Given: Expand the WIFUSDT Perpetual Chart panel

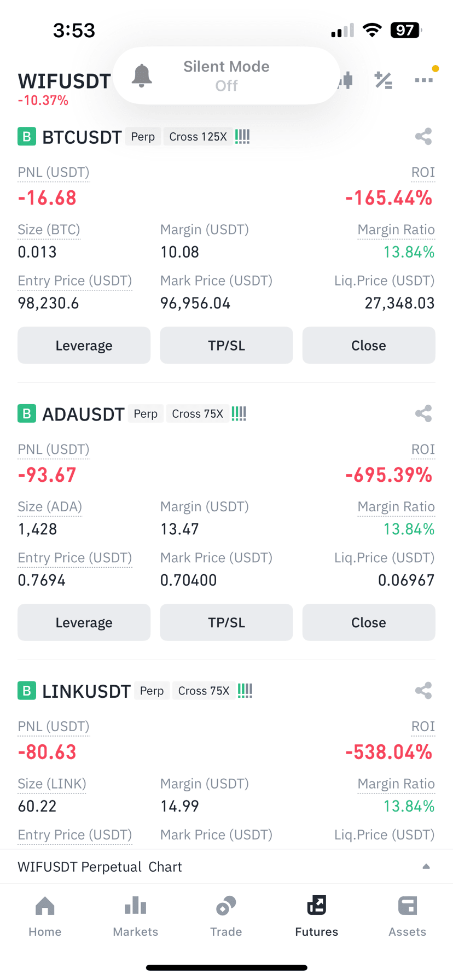Looking at the screenshot, I should (x=226, y=867).
